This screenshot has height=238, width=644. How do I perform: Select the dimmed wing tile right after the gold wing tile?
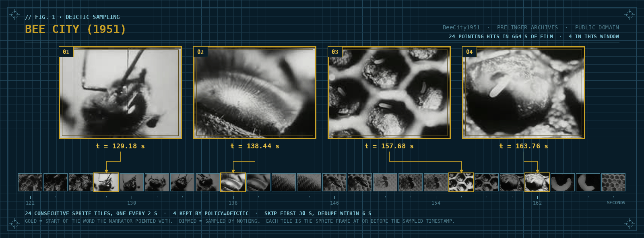coord(258,182)
